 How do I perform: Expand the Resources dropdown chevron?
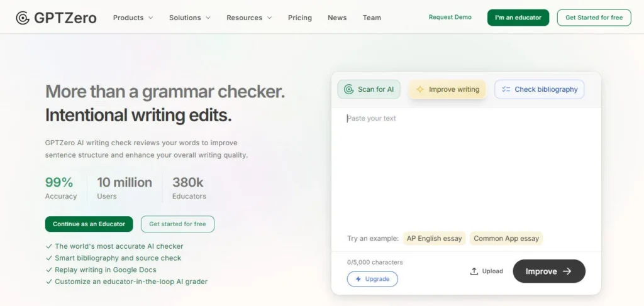(269, 18)
